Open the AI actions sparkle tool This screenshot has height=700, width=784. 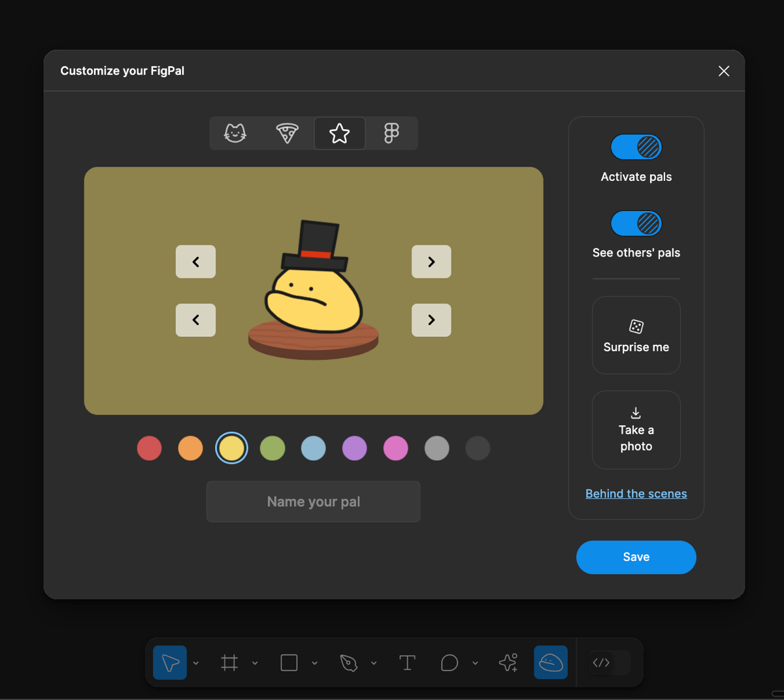coord(508,663)
